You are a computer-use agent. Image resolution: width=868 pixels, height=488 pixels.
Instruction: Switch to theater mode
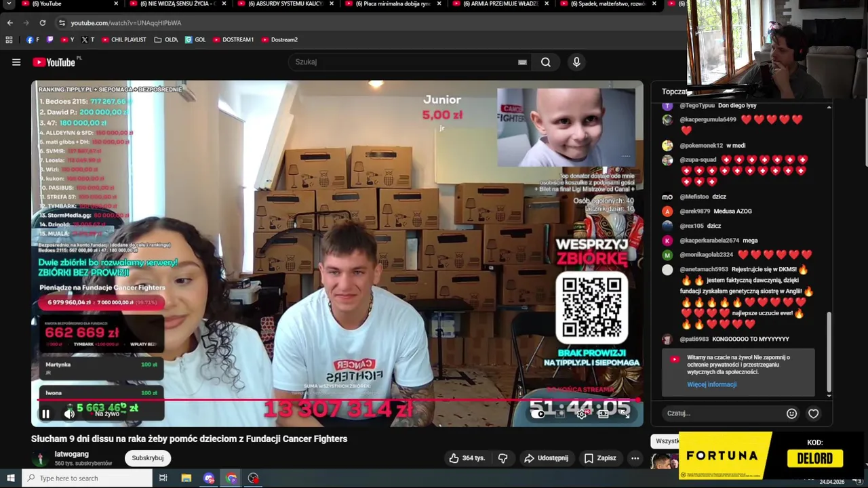coord(603,413)
